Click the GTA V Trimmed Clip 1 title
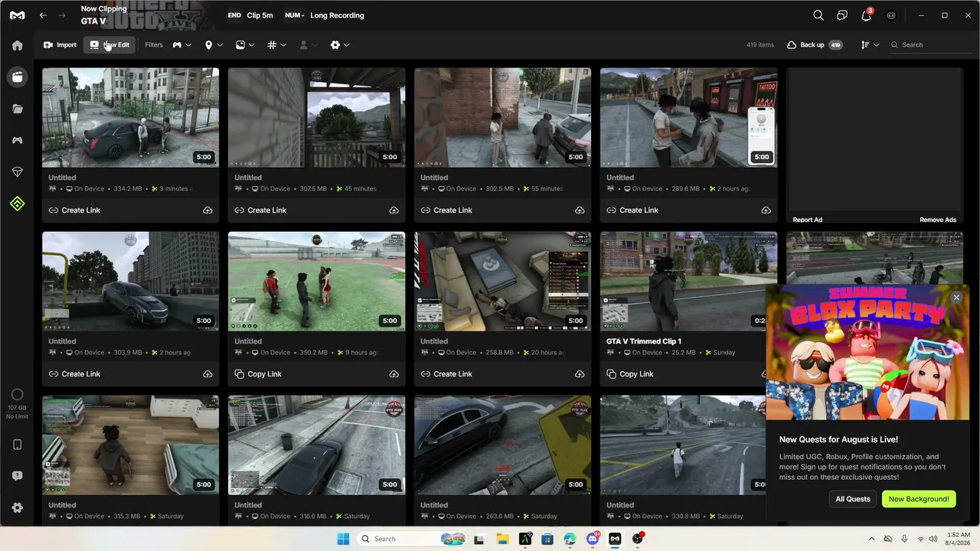980x551 pixels. click(644, 341)
